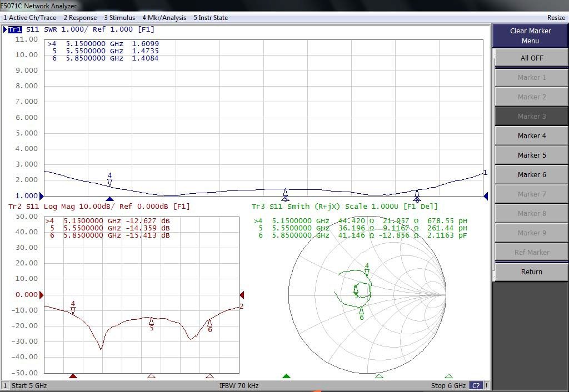Click the C? status indicator
569x392 pixels.
coord(476,385)
